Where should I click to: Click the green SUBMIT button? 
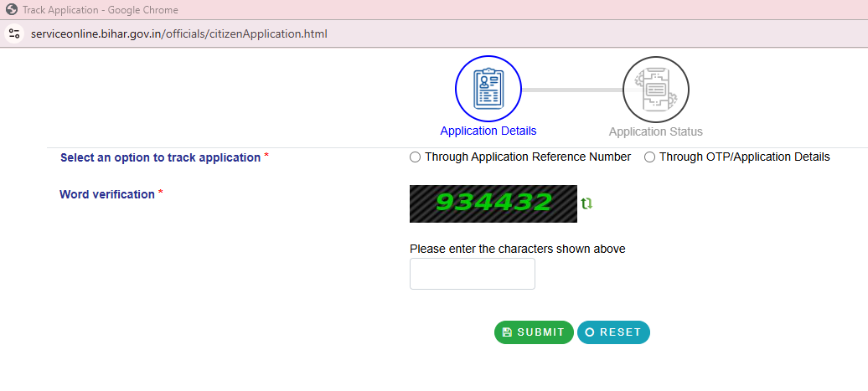click(534, 332)
